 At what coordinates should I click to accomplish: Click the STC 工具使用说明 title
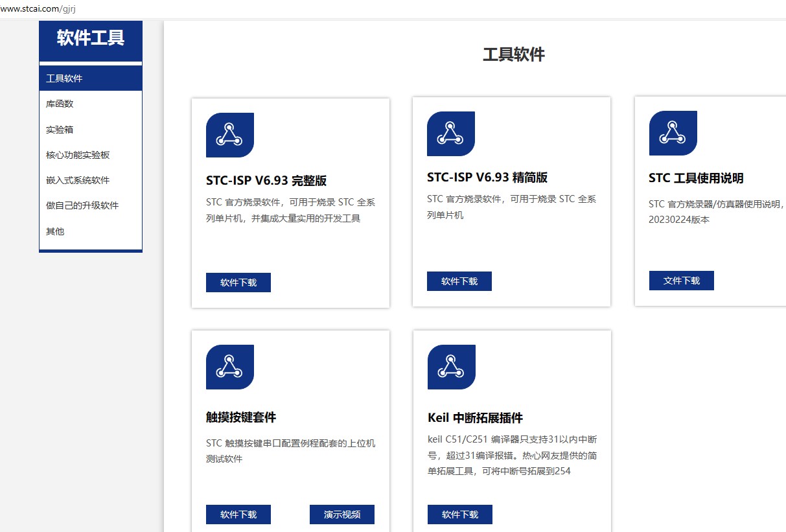point(696,178)
